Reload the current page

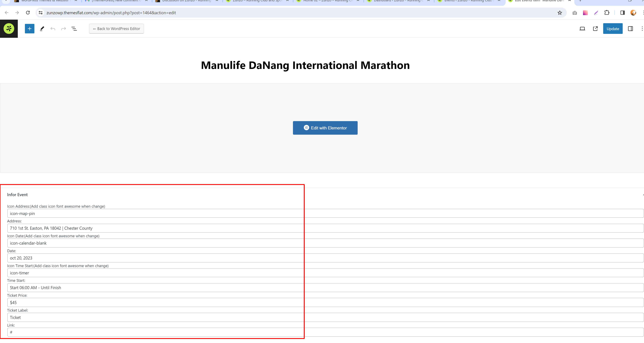pos(28,13)
